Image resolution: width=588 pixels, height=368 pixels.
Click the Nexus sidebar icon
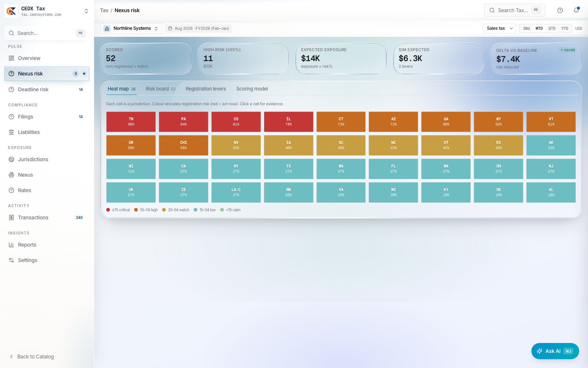point(11,175)
